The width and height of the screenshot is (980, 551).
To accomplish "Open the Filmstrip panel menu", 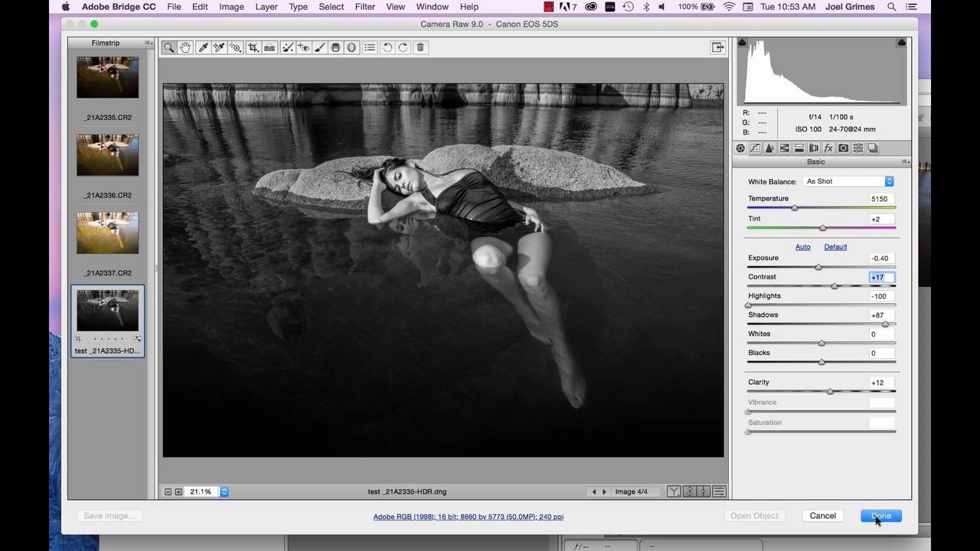I will (148, 43).
